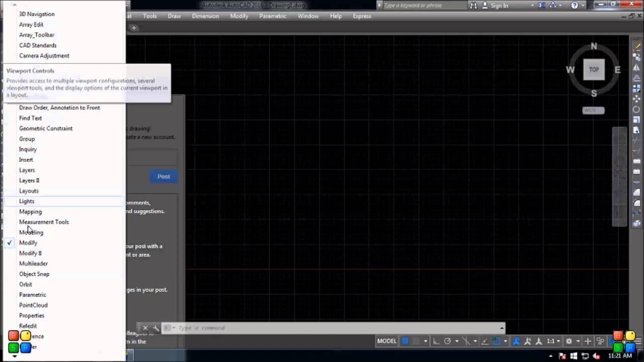Screen dimensions: 644x362
Task: Select the Copy tool in Modify toolbar
Action: (x=636, y=57)
